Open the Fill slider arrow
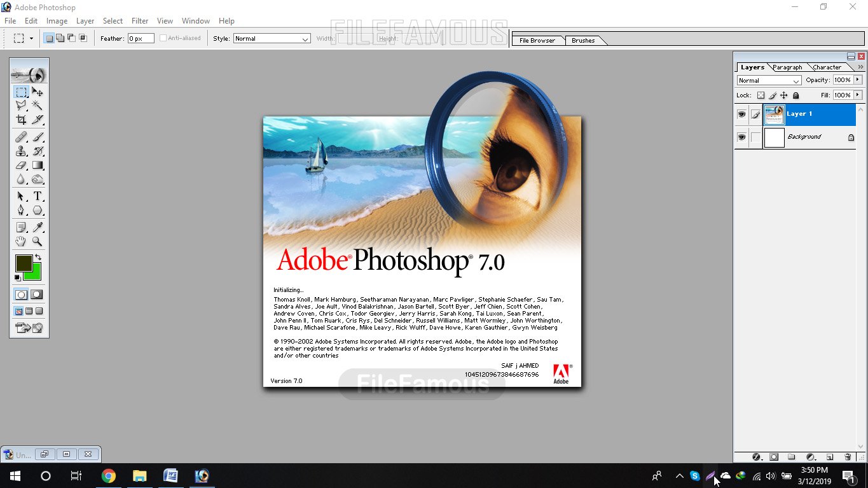Screen dimensions: 868x488 point(858,95)
